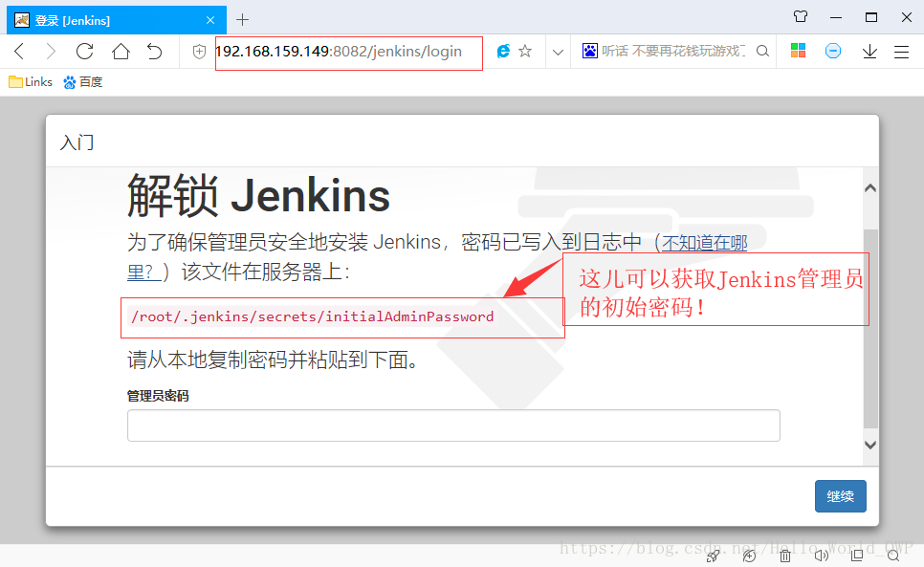The height and width of the screenshot is (567, 924).
Task: Go back with the browser back arrow
Action: 19,52
